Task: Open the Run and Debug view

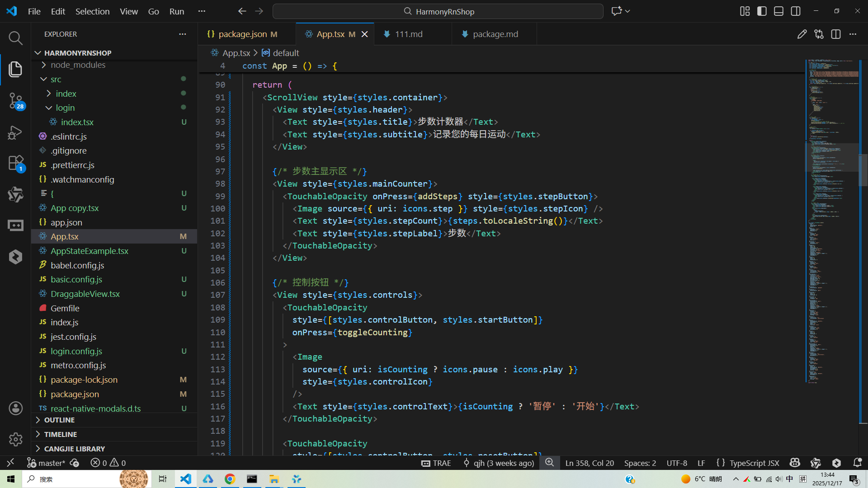Action: click(15, 132)
